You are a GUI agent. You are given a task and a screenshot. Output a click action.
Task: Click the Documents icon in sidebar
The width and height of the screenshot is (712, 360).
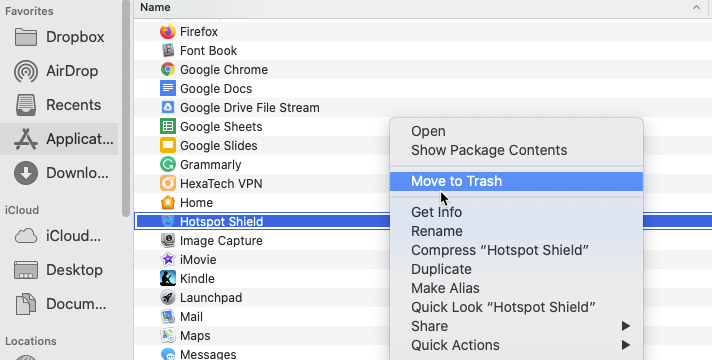pos(26,304)
